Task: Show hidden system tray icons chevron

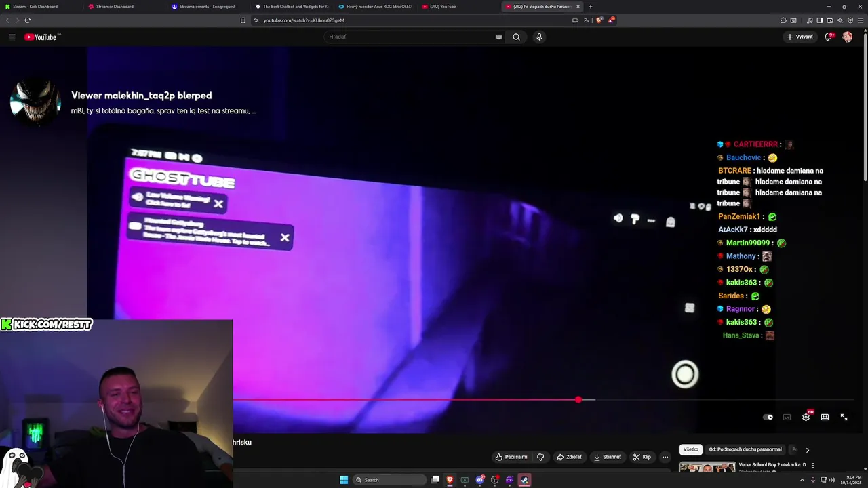Action: [802, 480]
